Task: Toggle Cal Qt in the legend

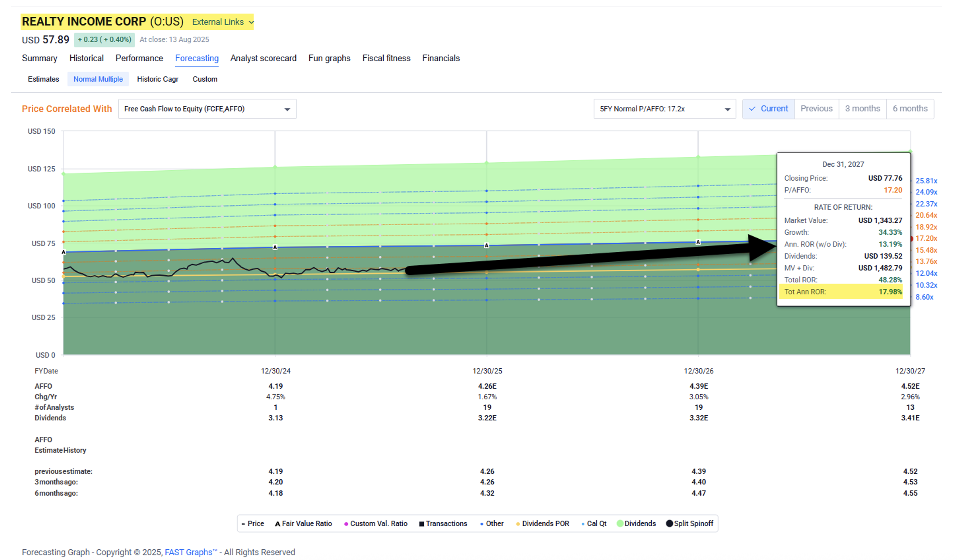Action: tap(594, 524)
